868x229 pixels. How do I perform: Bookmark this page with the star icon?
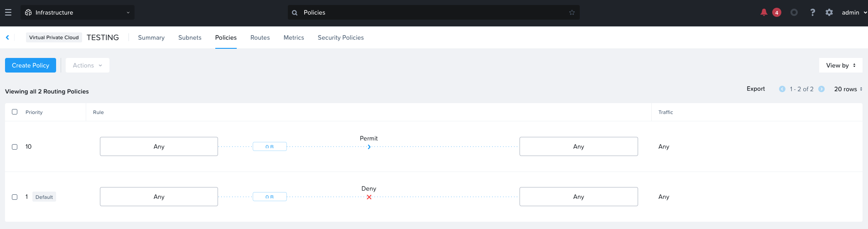pos(572,12)
